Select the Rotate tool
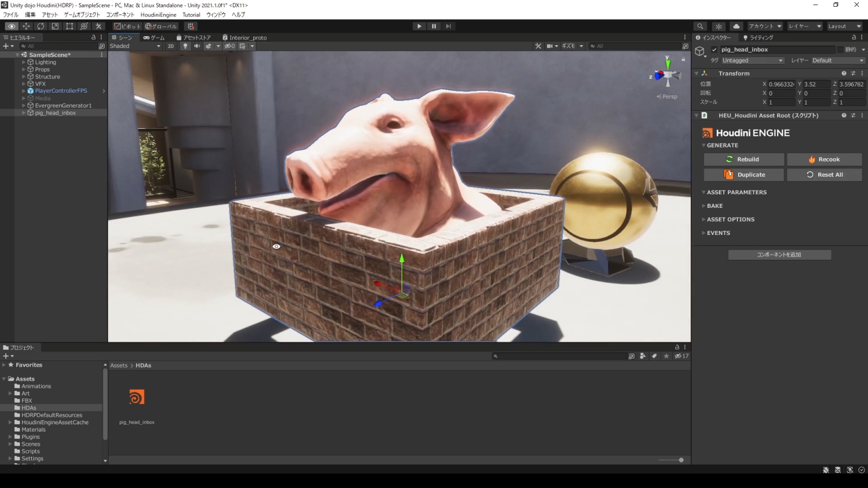The width and height of the screenshot is (868, 488). (x=40, y=26)
